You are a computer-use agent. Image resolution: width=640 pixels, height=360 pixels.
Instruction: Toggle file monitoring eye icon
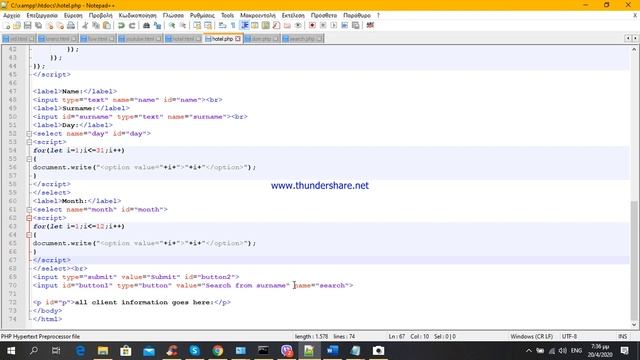coord(298,25)
